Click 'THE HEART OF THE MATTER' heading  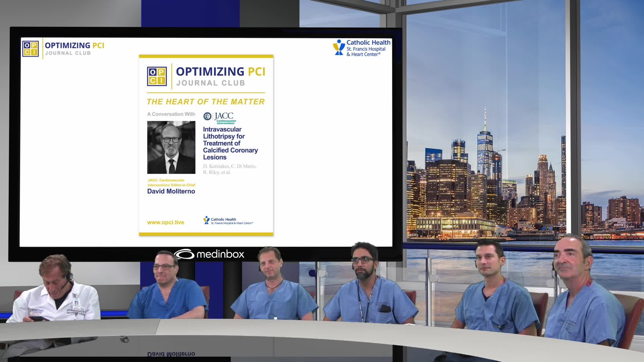pyautogui.click(x=206, y=102)
